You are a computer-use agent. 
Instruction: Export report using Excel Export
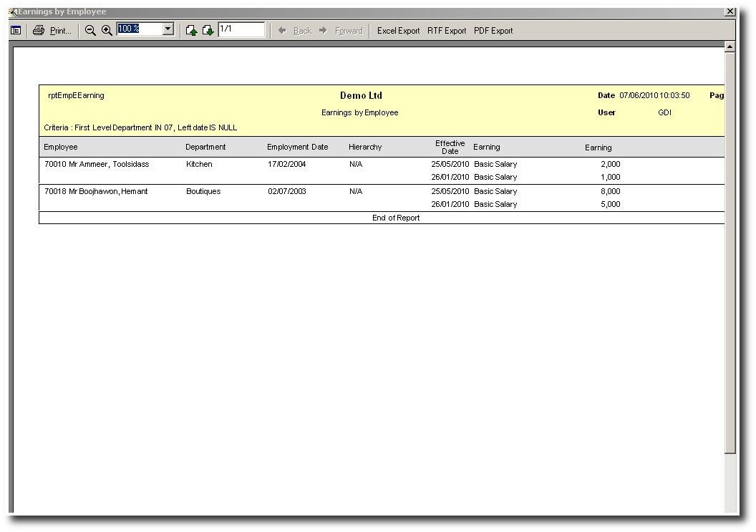tap(398, 31)
